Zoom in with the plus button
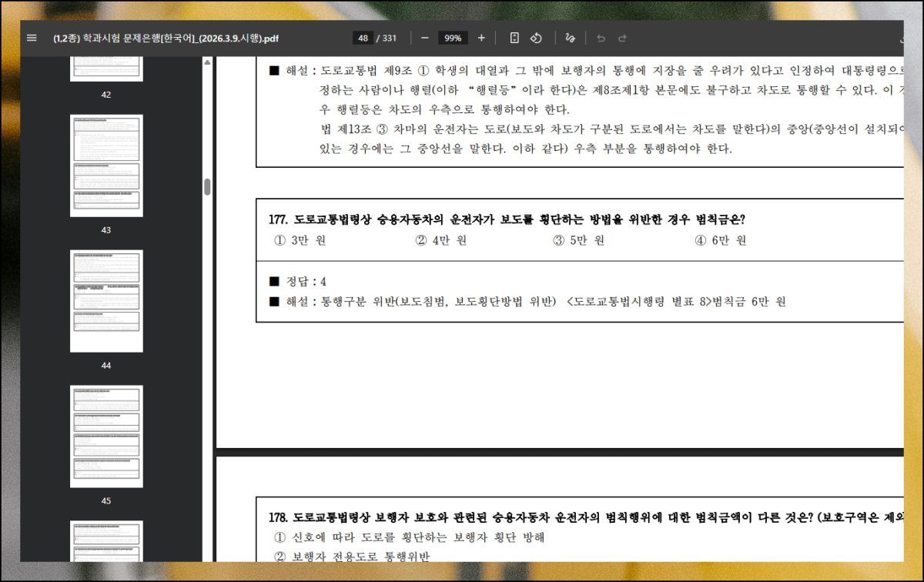924x582 pixels. (481, 38)
